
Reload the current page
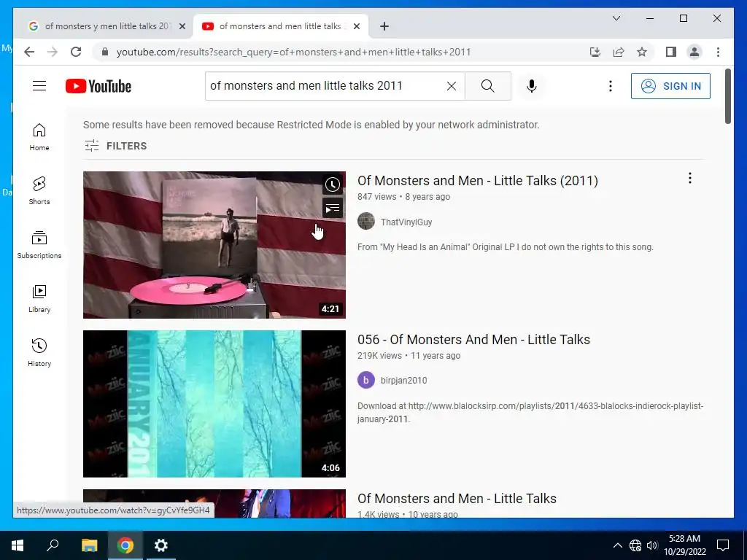[76, 52]
